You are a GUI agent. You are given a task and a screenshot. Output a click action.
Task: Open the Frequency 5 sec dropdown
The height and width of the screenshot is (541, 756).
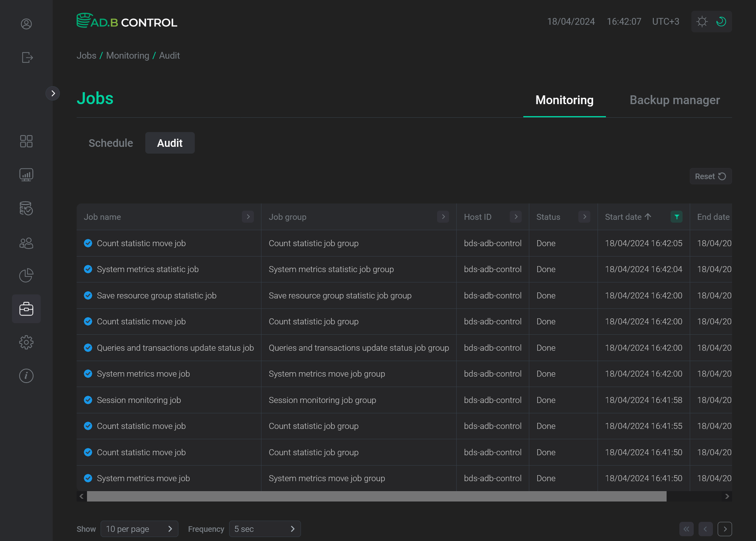(x=265, y=529)
